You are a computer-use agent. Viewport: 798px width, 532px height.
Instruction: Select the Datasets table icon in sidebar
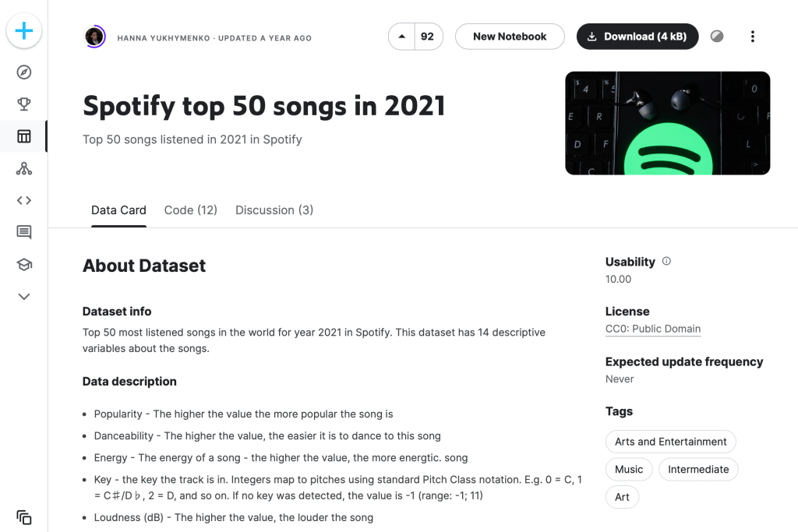(24, 136)
